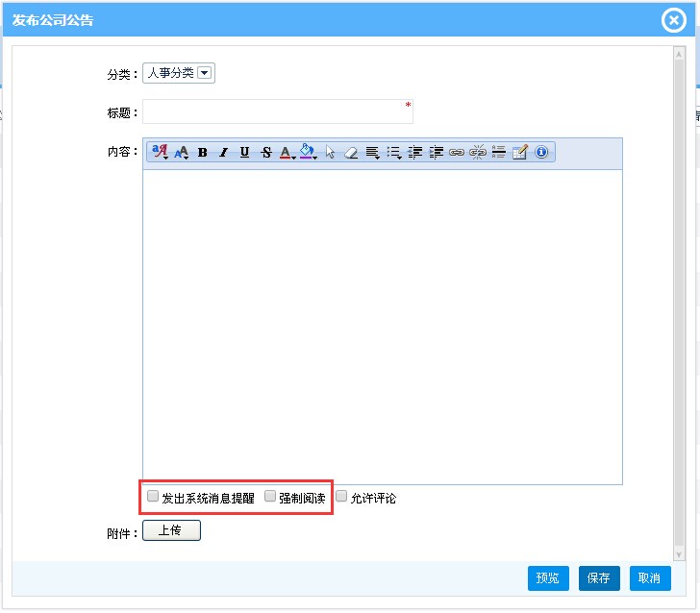Enable 强制阅读 checkbox
Image resolution: width=700 pixels, height=613 pixels.
270,496
